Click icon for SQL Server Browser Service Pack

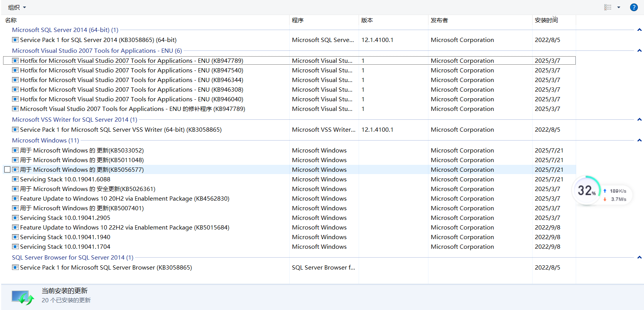click(x=15, y=267)
